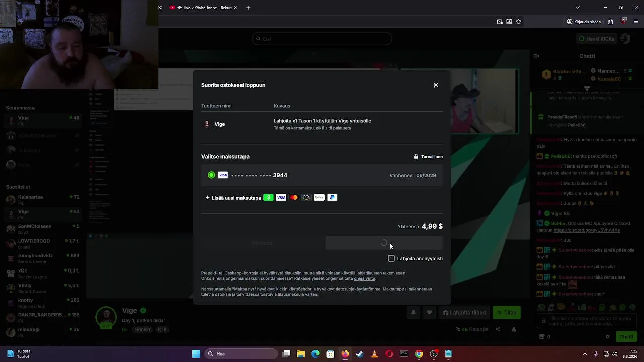Select the Visa card ending 3944
This screenshot has height=362, width=644.
[x=322, y=175]
